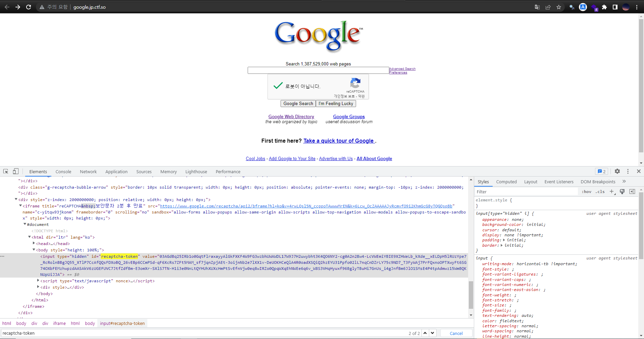The width and height of the screenshot is (644, 339).
Task: Go back to the previous page
Action: 7,7
